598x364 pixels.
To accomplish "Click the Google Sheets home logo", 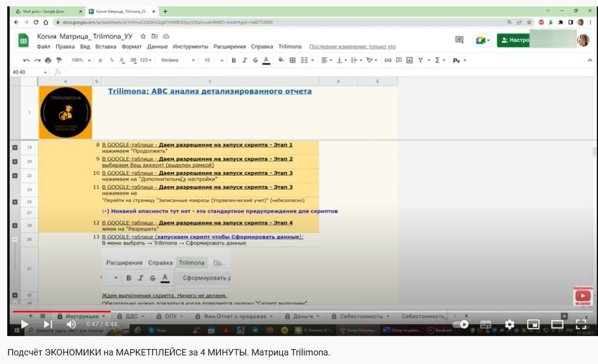I will 23,41.
